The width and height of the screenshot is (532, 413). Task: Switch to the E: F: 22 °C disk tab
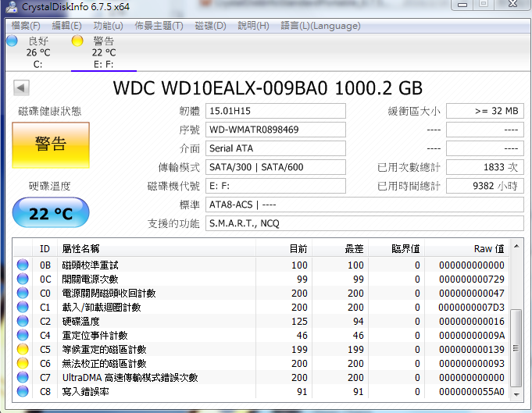104,52
